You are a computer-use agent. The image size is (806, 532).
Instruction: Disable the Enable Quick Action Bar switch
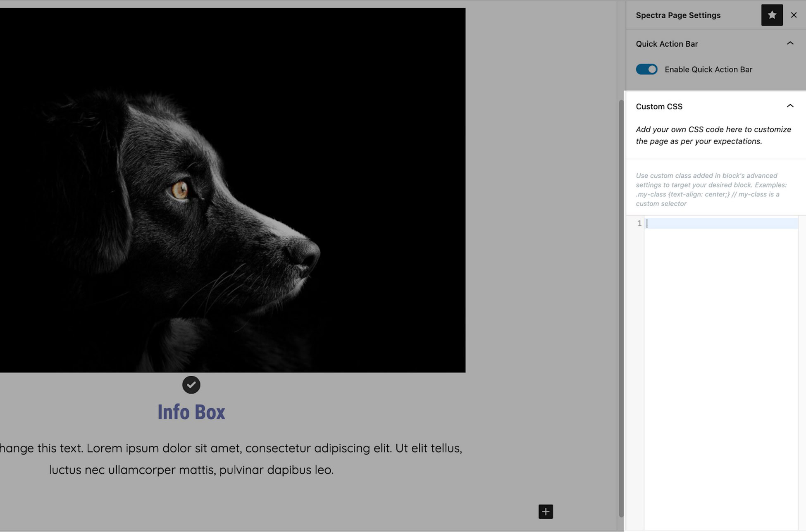tap(646, 69)
